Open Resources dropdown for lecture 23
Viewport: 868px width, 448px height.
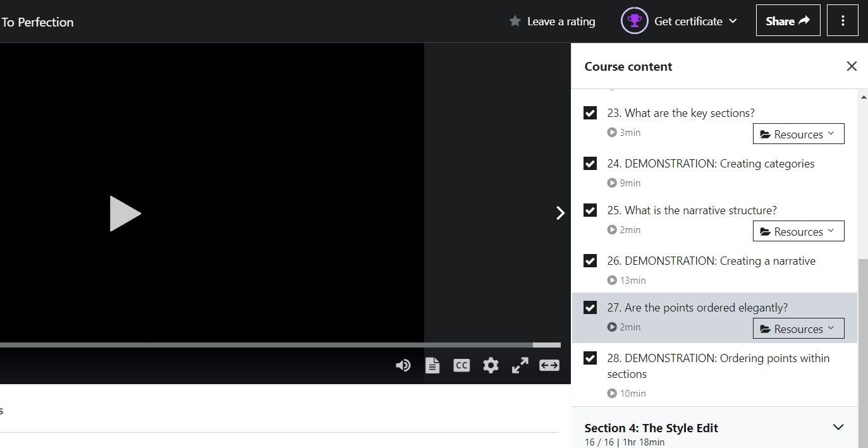coord(798,134)
